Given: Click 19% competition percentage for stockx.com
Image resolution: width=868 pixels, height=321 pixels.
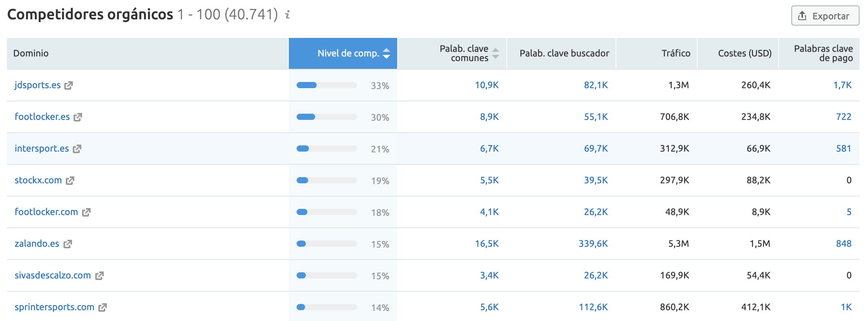Looking at the screenshot, I should coord(380,181).
